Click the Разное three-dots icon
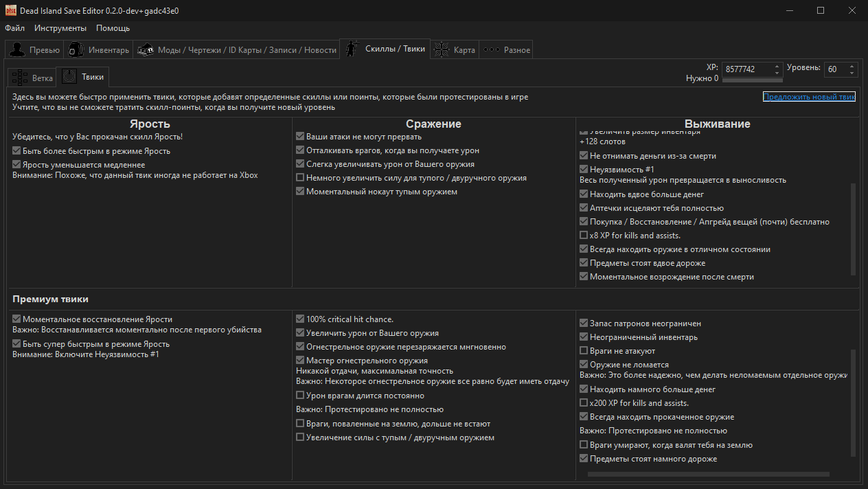The image size is (868, 489). tap(491, 49)
